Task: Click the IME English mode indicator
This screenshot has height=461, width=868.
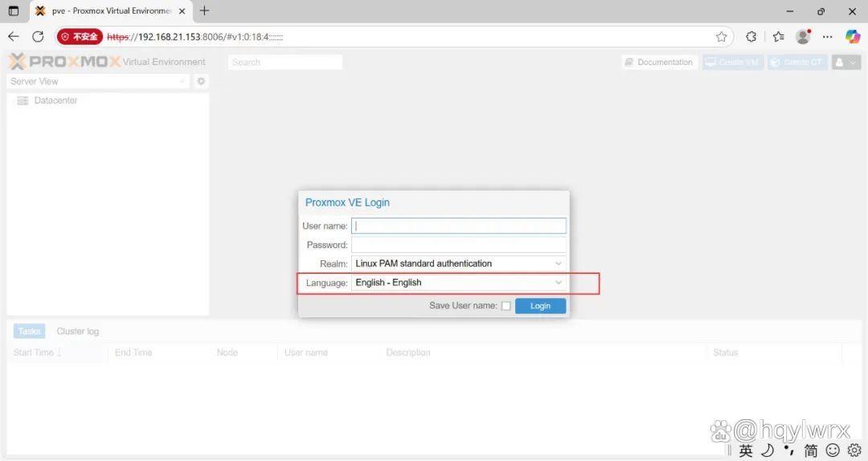Action: [746, 450]
